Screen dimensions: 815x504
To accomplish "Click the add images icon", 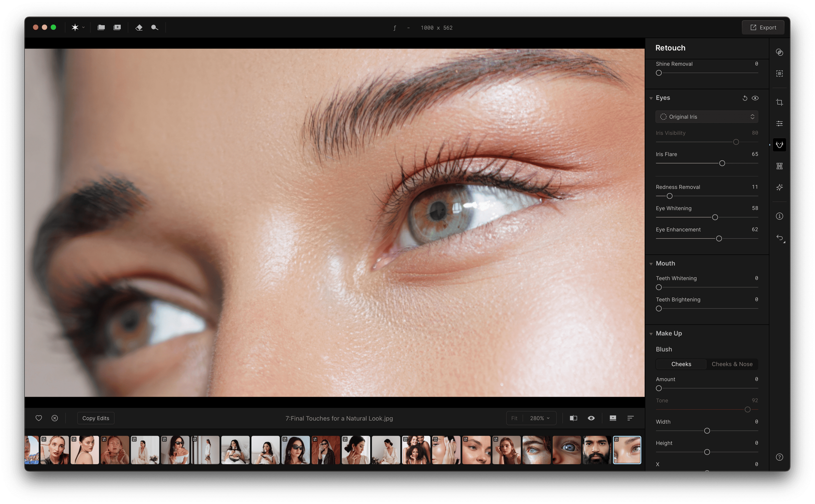I will pyautogui.click(x=117, y=28).
